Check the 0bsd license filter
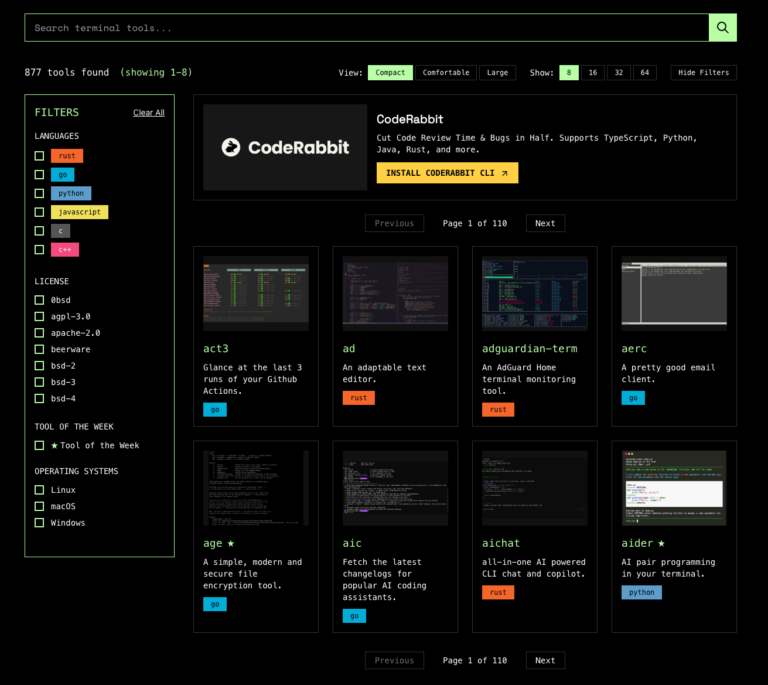The width and height of the screenshot is (768, 685). (39, 300)
